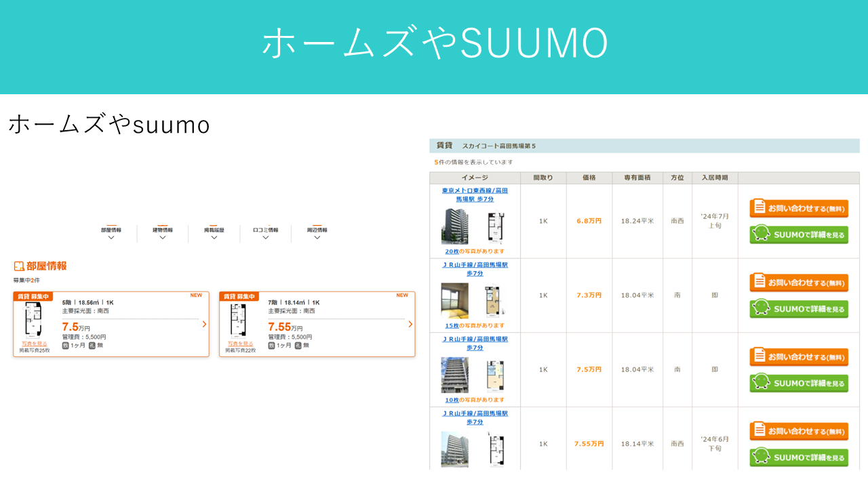Click the 礼 key-money icon on the 7階 card
This screenshot has width=868, height=488.
297,345
